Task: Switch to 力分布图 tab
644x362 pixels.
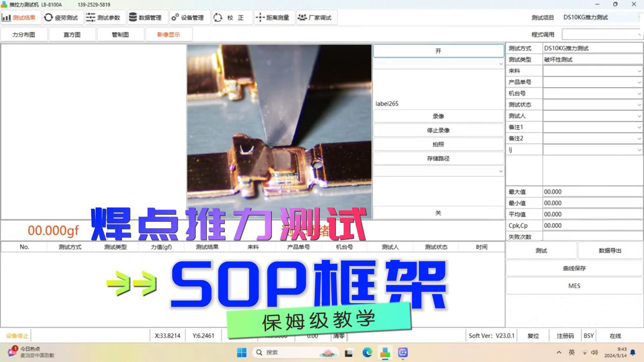Action: [x=24, y=35]
